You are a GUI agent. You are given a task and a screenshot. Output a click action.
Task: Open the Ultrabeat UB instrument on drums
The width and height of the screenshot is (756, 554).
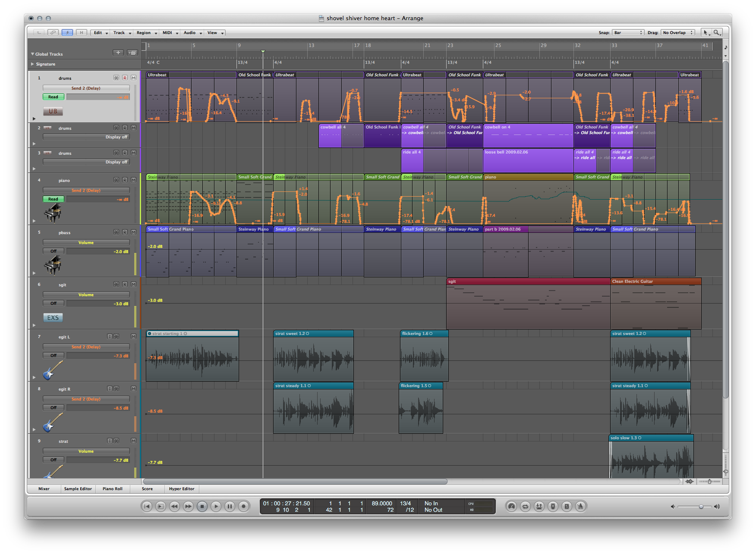53,111
